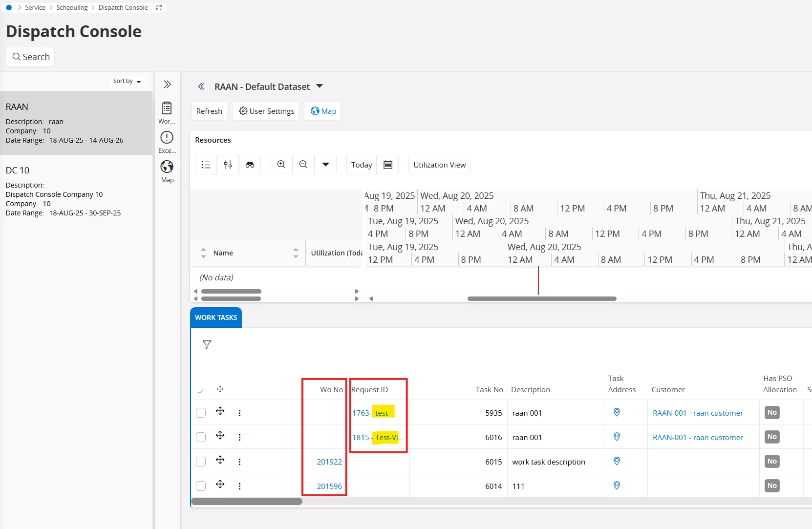Check the box for task 6015
This screenshot has height=529, width=812.
coord(201,462)
